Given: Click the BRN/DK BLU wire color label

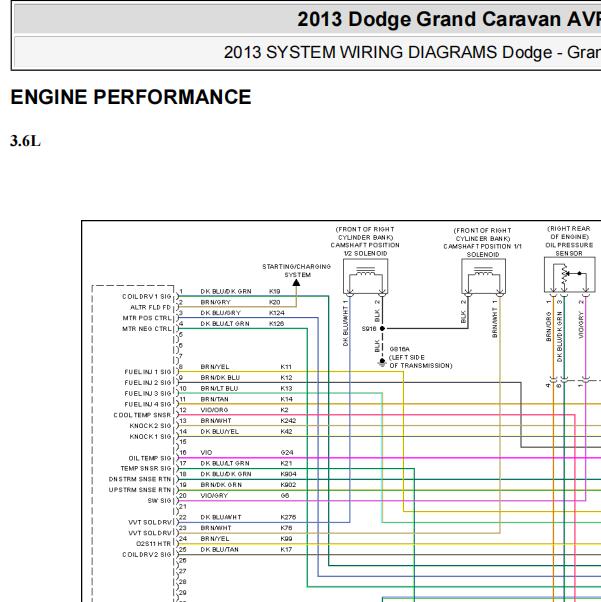Looking at the screenshot, I should pos(220,377).
